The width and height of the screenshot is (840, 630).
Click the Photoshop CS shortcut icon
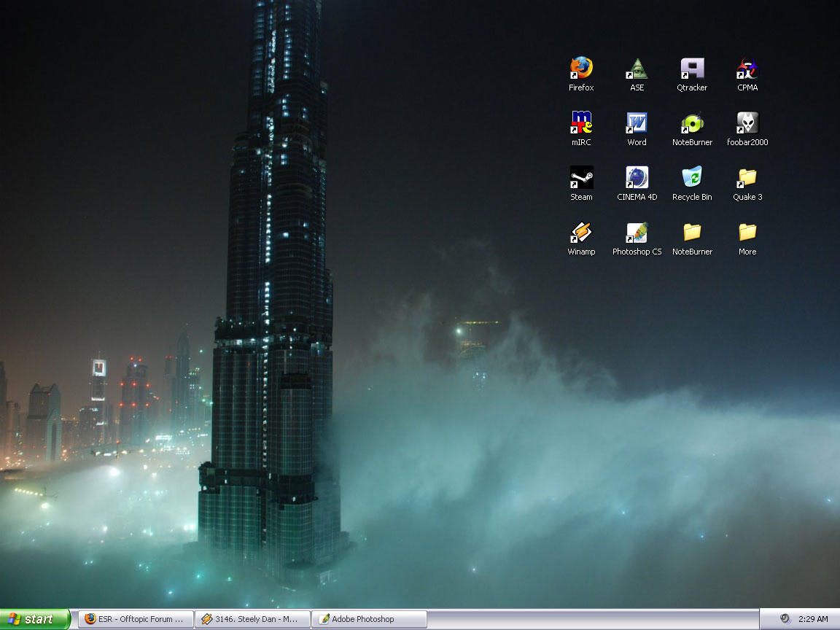point(637,233)
